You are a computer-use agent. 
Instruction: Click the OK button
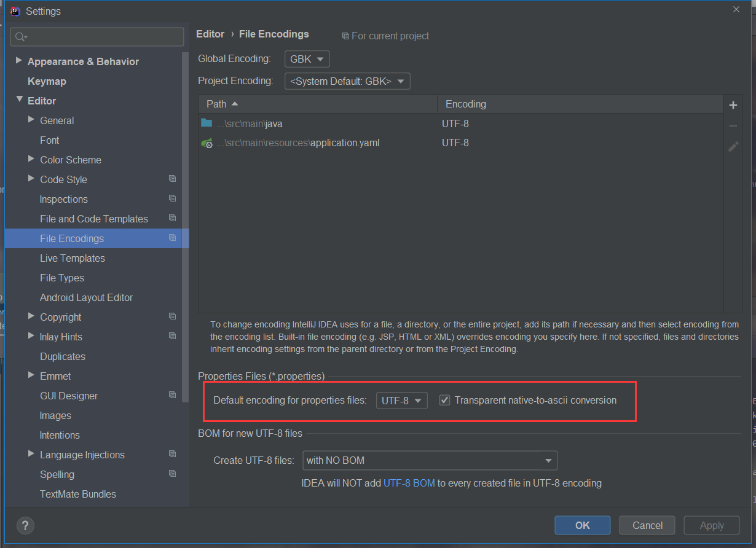coord(582,525)
